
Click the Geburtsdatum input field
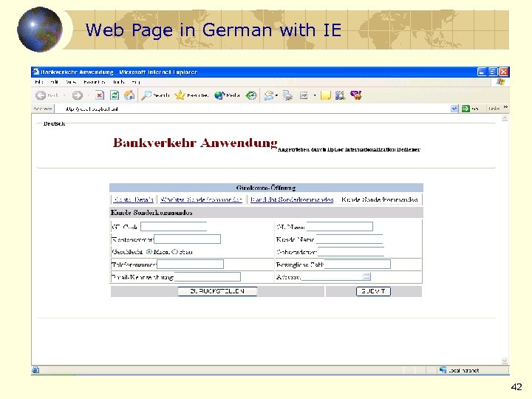point(351,252)
